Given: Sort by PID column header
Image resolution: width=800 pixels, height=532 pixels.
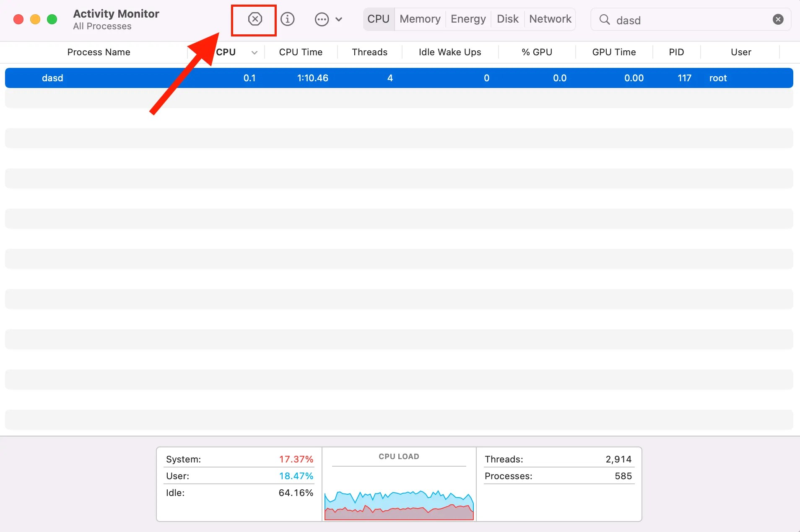Looking at the screenshot, I should 677,52.
